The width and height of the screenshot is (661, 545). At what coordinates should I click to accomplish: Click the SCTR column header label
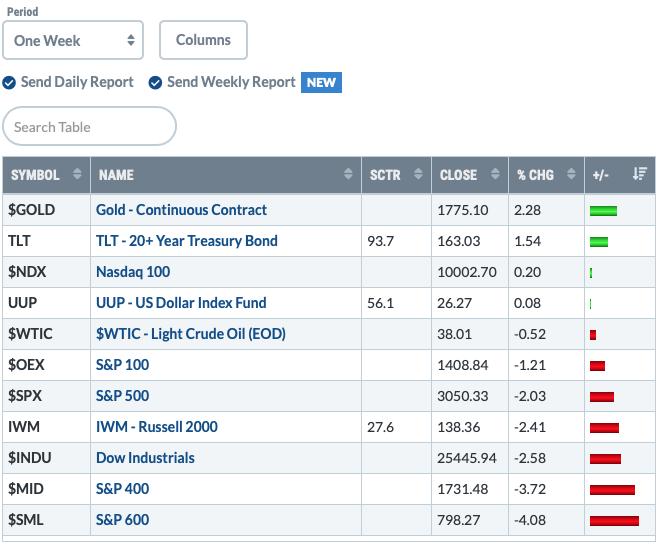pos(385,175)
